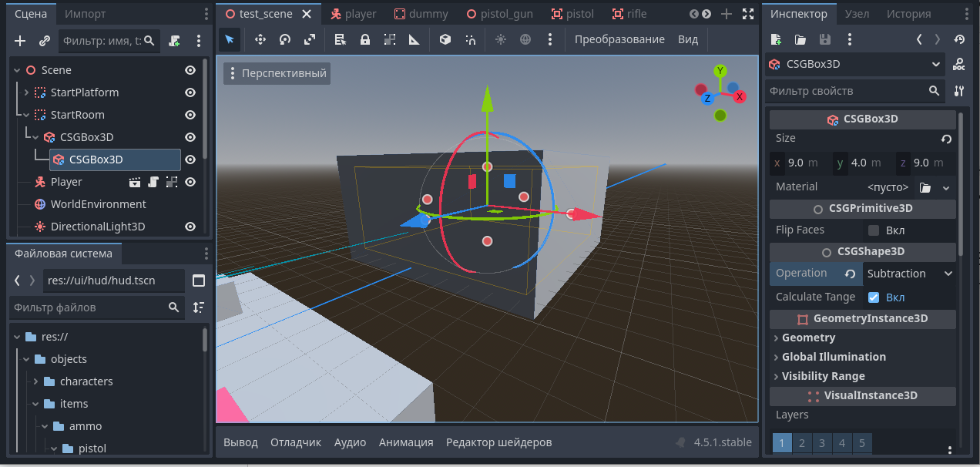
Task: Click the Фильтр свойств search field
Action: (847, 91)
